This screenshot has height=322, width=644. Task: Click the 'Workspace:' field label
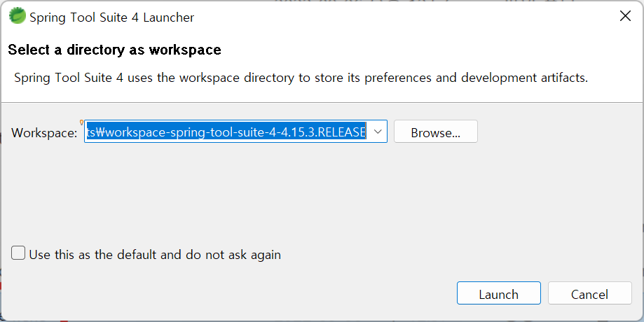(44, 132)
